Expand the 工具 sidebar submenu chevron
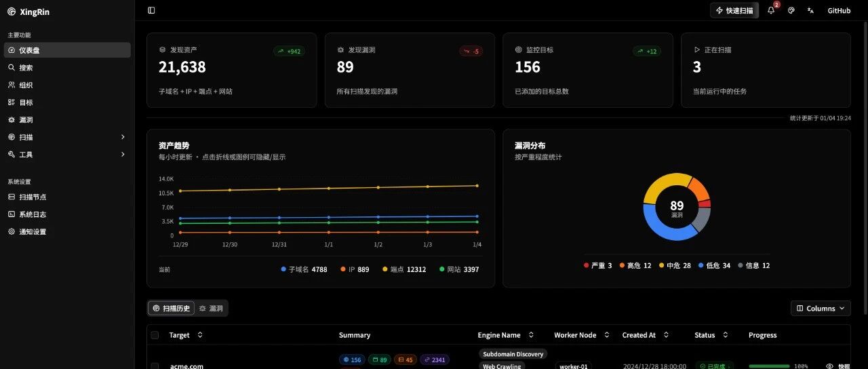Screen dimensions: 868x369 click(x=123, y=155)
